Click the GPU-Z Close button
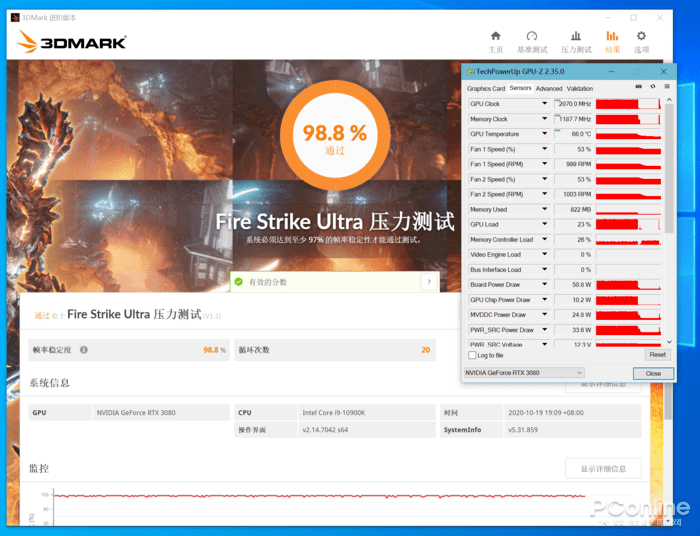This screenshot has height=536, width=700. pyautogui.click(x=653, y=374)
